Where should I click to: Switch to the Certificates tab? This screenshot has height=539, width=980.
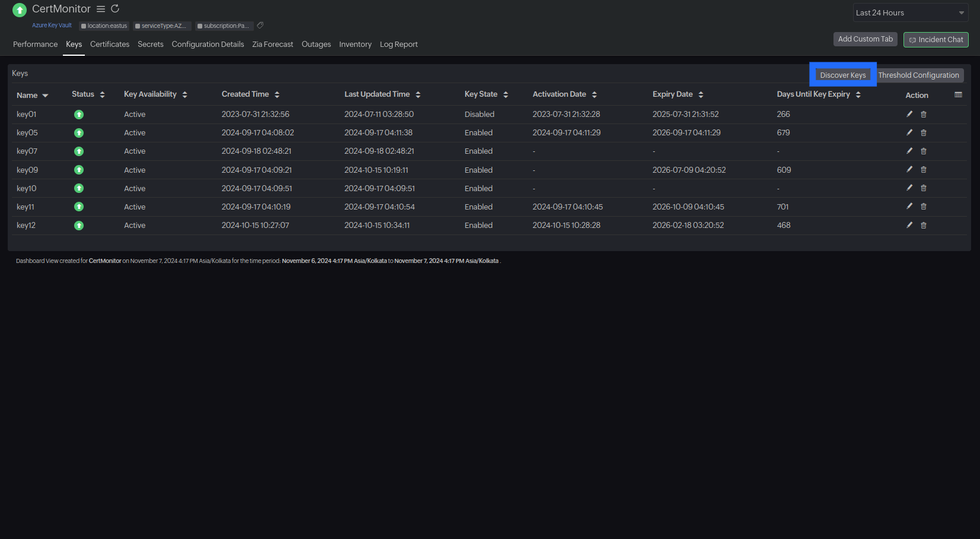point(110,45)
